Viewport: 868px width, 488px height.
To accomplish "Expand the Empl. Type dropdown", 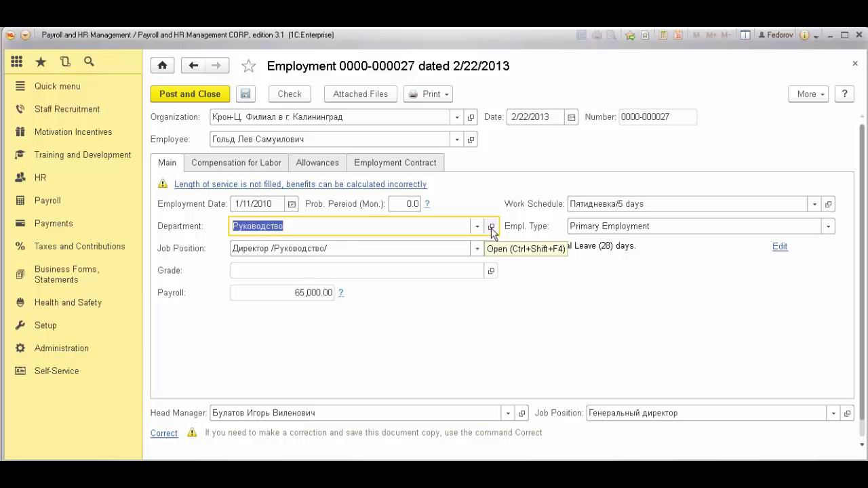I will 828,226.
